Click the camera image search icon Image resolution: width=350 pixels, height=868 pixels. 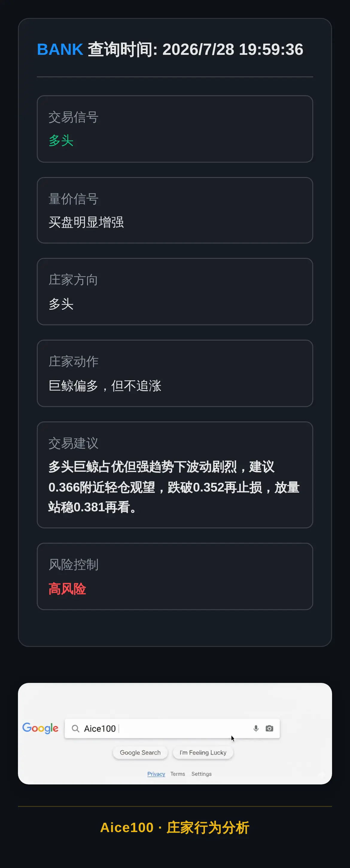point(269,728)
